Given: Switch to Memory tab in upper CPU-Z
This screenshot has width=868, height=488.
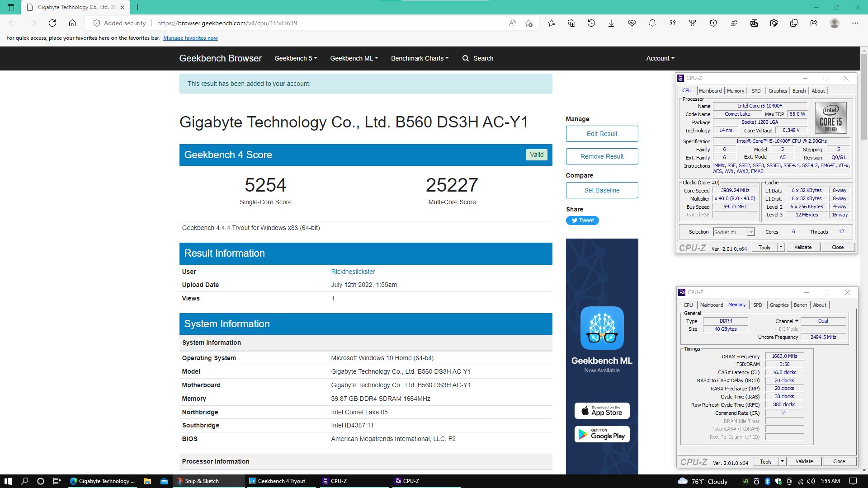Looking at the screenshot, I should coord(735,91).
